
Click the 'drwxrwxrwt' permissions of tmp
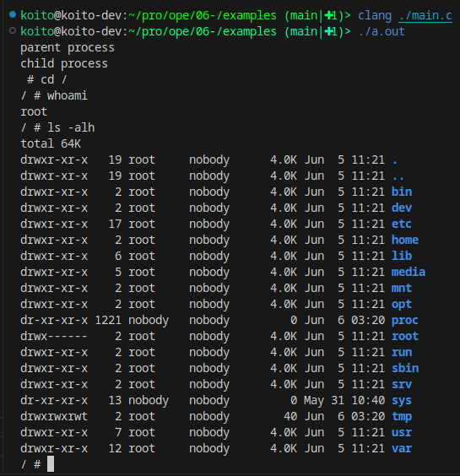[54, 417]
